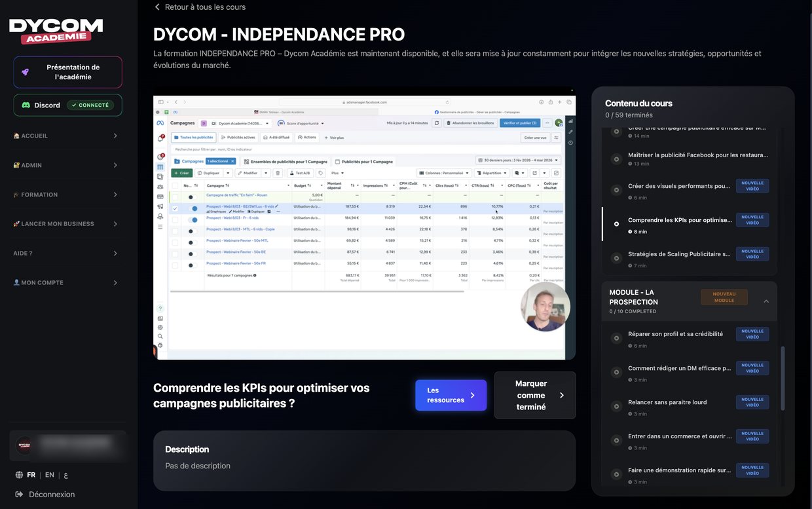
Task: Click play icon for Faire une démonstration rapide lesson
Action: pyautogui.click(x=616, y=474)
